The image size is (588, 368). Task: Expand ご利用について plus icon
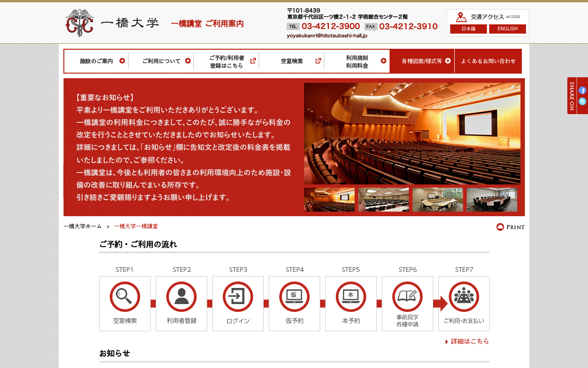[x=188, y=61]
